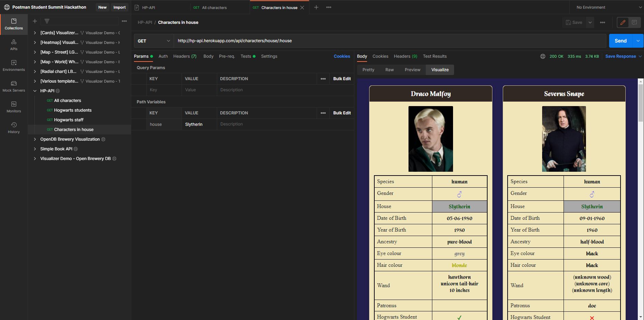
Task: Open Save Response dropdown arrow
Action: 640,56
